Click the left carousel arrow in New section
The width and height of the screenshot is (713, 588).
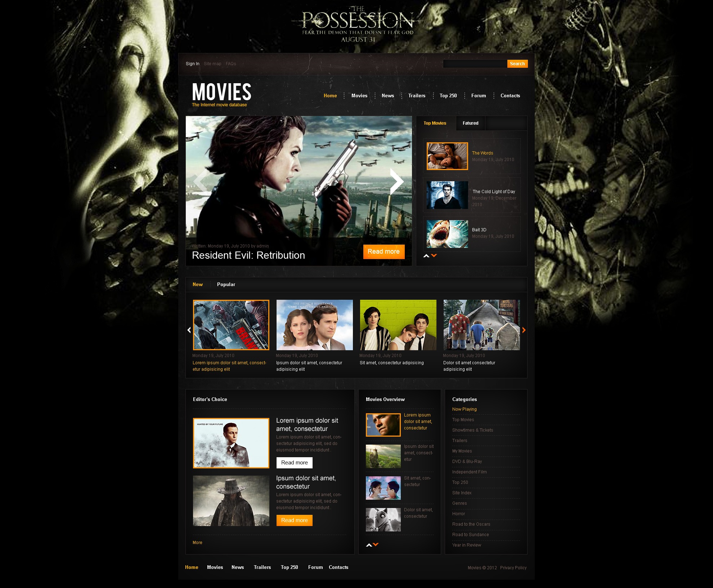click(x=188, y=331)
